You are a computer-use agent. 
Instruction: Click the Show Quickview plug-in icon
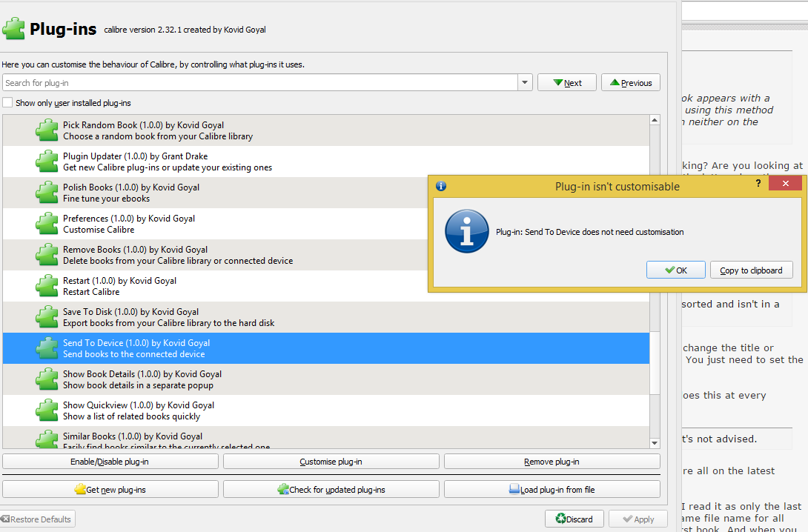pos(47,410)
